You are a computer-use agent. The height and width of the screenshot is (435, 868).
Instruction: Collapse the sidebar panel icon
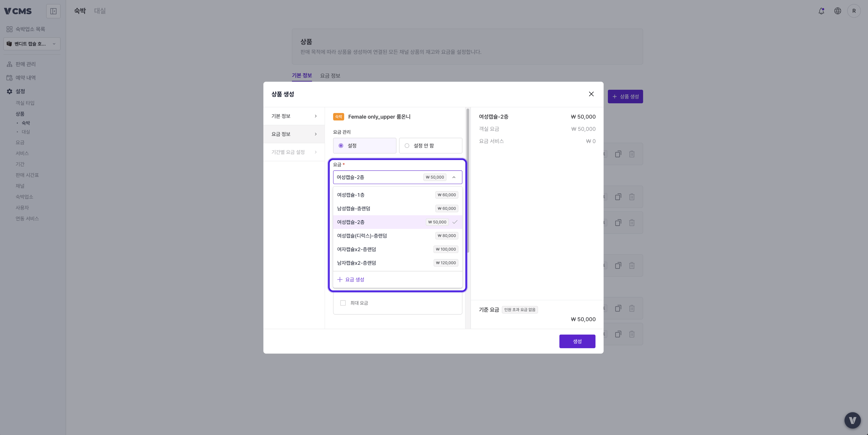(x=53, y=11)
